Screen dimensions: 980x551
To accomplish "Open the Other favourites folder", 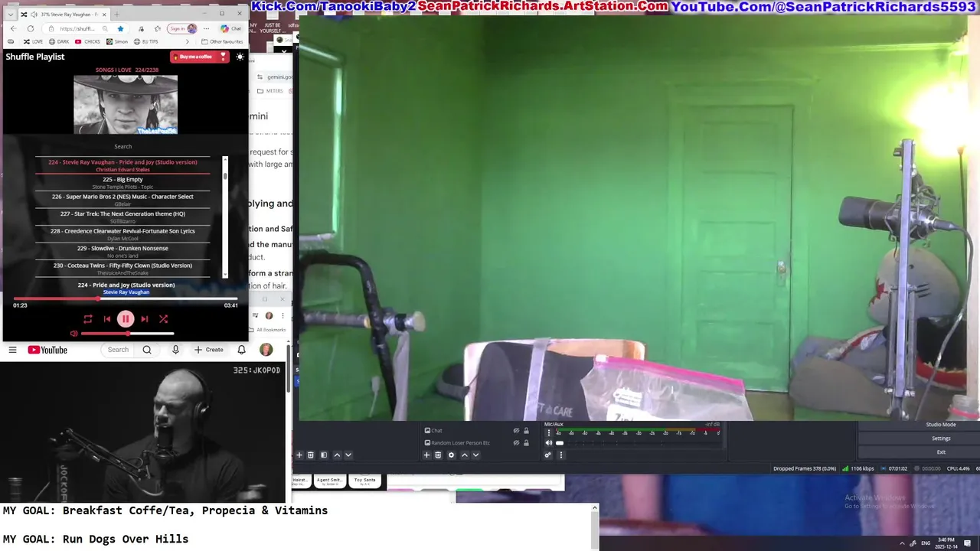I will [x=223, y=41].
